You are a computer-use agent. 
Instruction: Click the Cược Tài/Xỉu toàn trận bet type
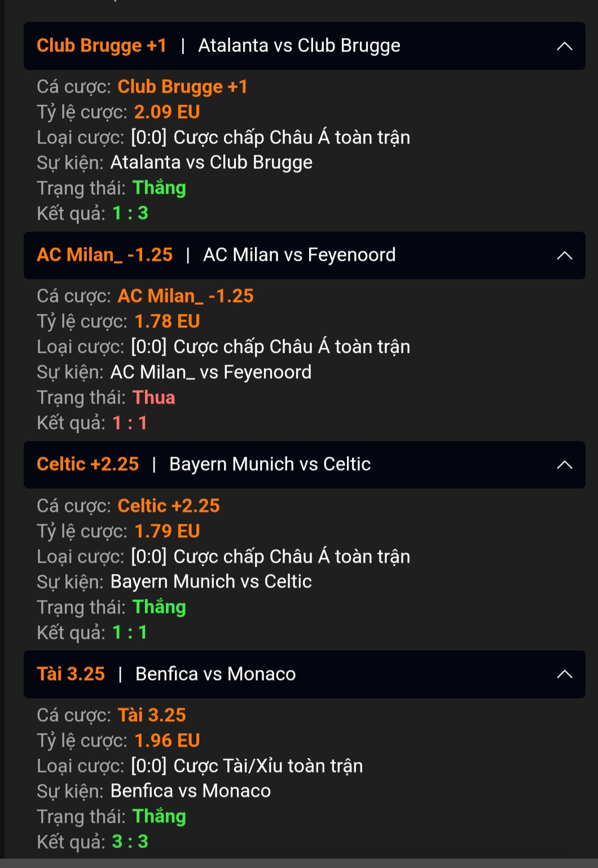coord(268,766)
